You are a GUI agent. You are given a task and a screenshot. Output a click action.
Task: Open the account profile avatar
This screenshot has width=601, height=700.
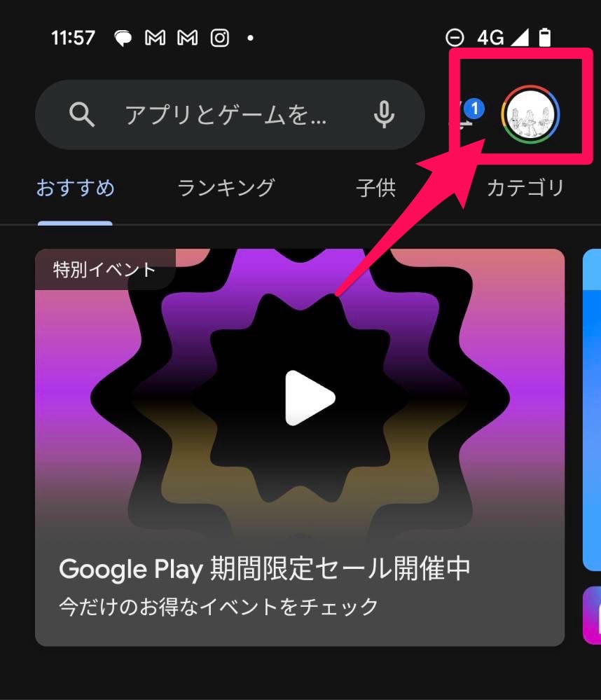tap(530, 114)
